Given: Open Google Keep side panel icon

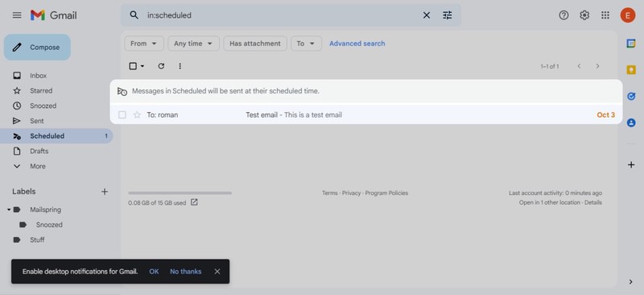Looking at the screenshot, I should 631,70.
